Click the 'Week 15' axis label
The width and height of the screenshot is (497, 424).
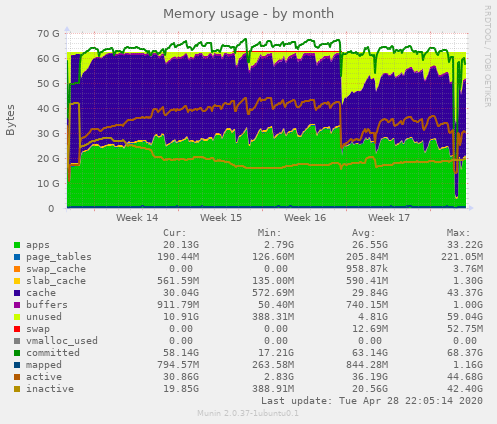point(221,218)
